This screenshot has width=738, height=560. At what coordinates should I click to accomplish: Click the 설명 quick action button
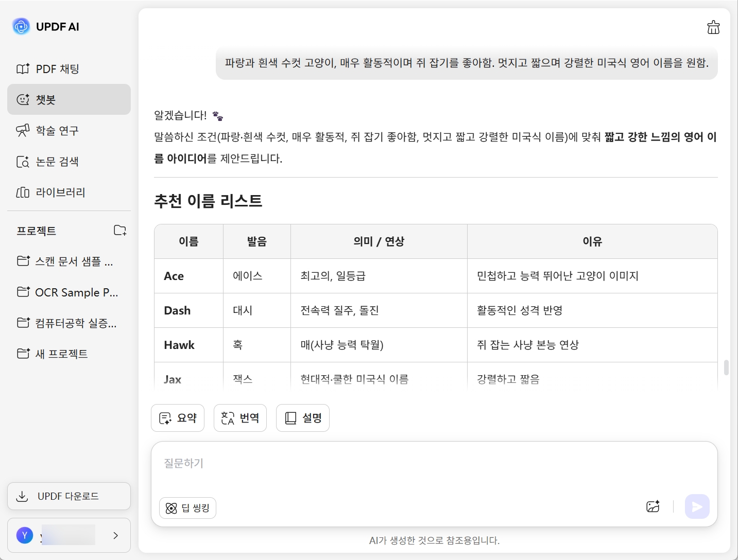pos(303,418)
